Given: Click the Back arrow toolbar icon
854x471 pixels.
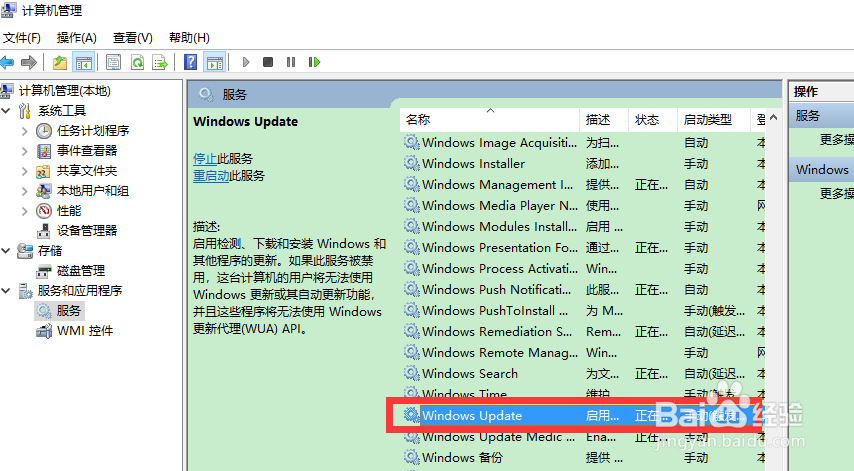Looking at the screenshot, I should (7, 62).
